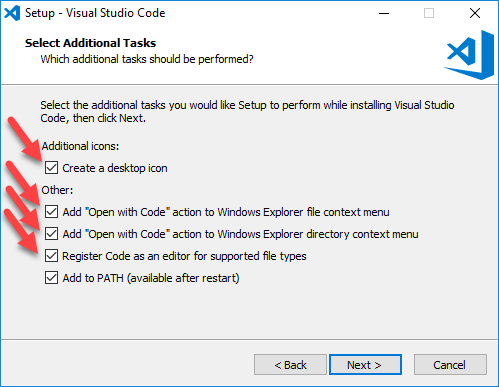Continue setup with Next button
The width and height of the screenshot is (499, 387).
tap(365, 365)
